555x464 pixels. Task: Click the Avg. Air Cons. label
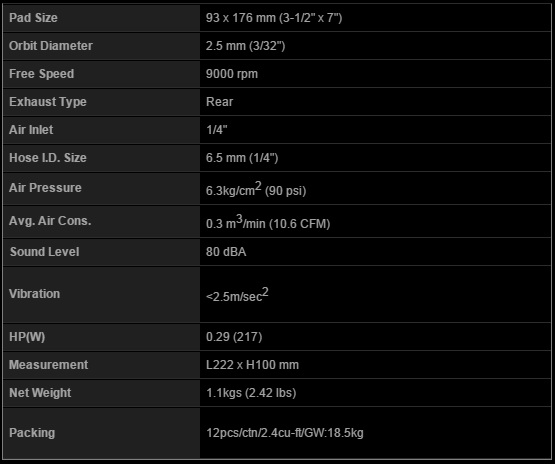[50, 221]
